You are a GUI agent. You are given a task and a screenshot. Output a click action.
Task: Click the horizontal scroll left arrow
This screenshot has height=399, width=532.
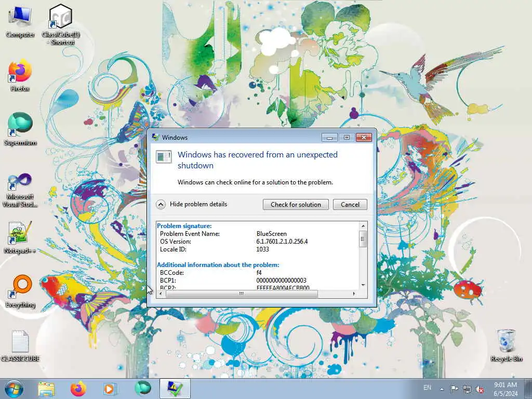pyautogui.click(x=161, y=294)
